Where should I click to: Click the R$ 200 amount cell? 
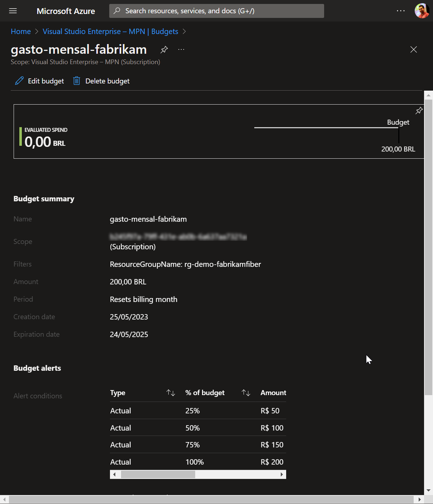(272, 462)
